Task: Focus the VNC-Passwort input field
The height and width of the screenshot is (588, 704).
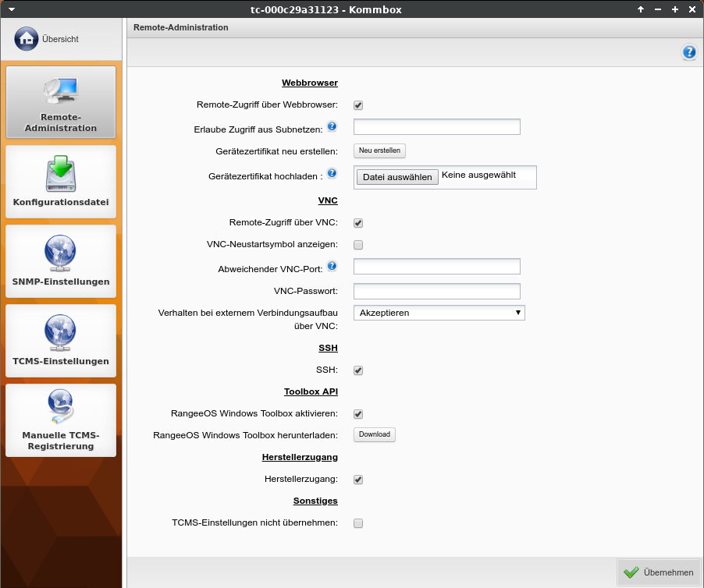Action: [x=436, y=291]
